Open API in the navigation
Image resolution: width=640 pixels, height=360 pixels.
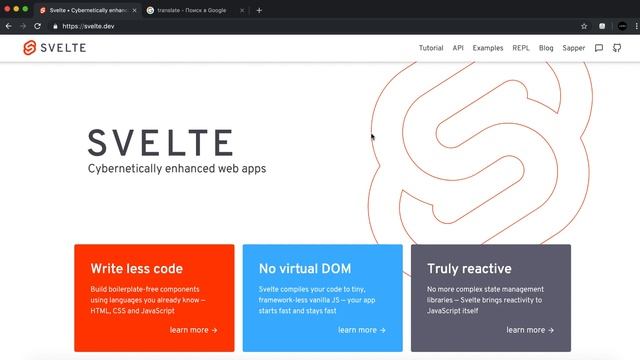click(x=458, y=48)
